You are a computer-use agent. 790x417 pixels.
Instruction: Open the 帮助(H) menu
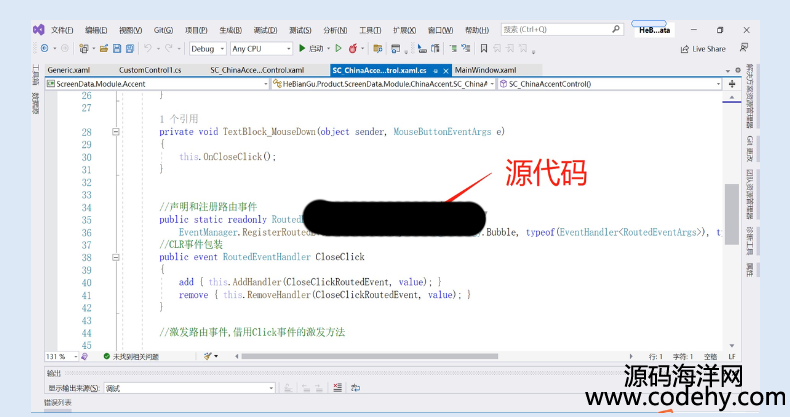(477, 30)
